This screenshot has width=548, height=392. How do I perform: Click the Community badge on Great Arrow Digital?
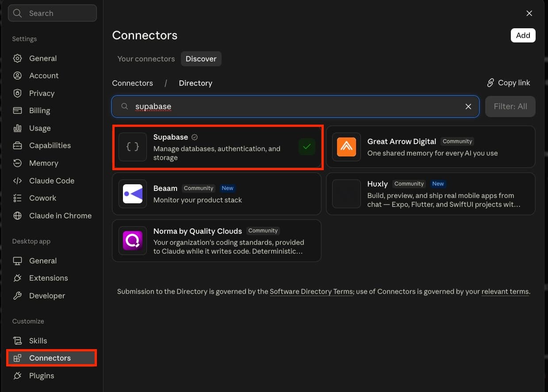coord(457,141)
